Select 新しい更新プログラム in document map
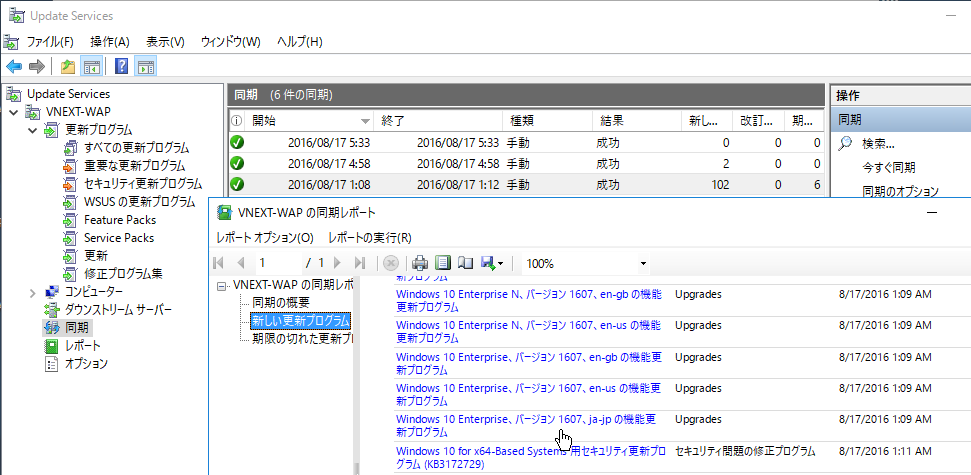971x475 pixels. point(300,321)
